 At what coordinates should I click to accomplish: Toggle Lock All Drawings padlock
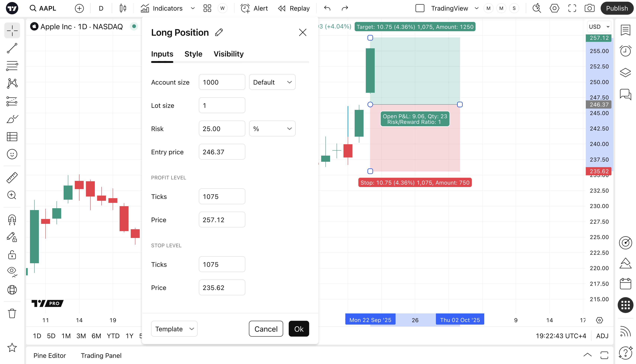click(x=12, y=255)
